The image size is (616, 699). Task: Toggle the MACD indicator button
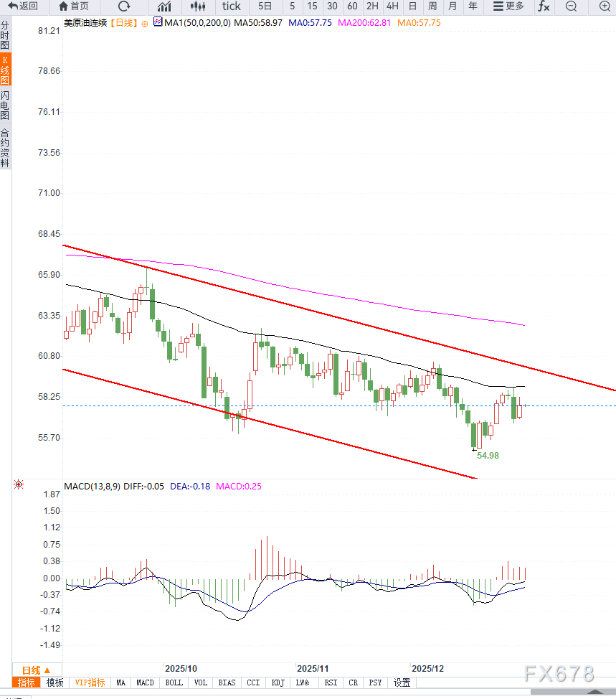(x=145, y=682)
